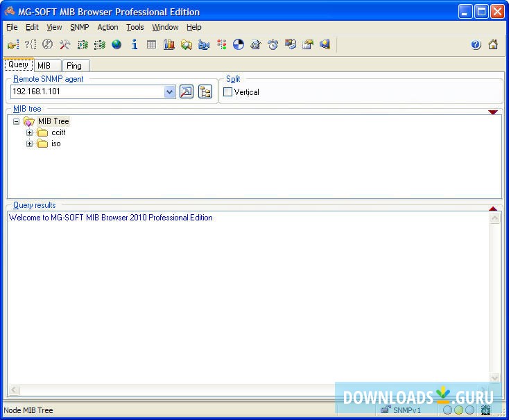
Task: Select the Query tab
Action: click(19, 64)
